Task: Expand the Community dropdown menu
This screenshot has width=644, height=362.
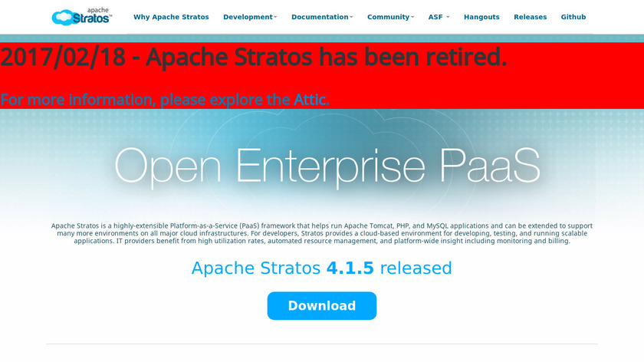Action: [x=390, y=17]
